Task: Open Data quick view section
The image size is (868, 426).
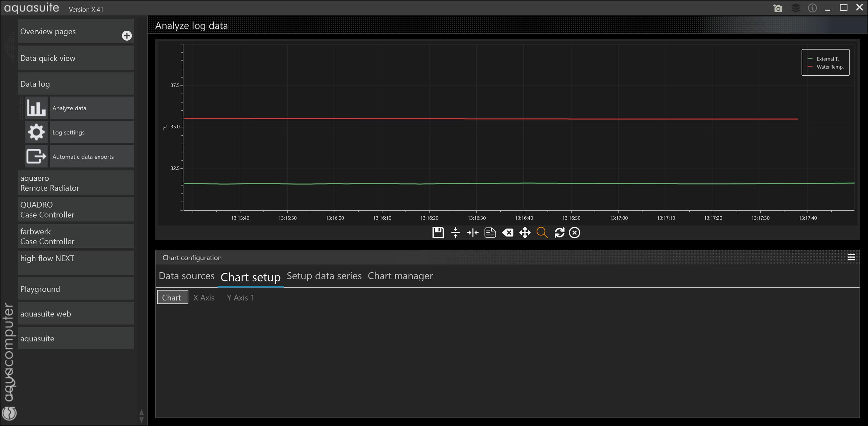Action: click(76, 58)
